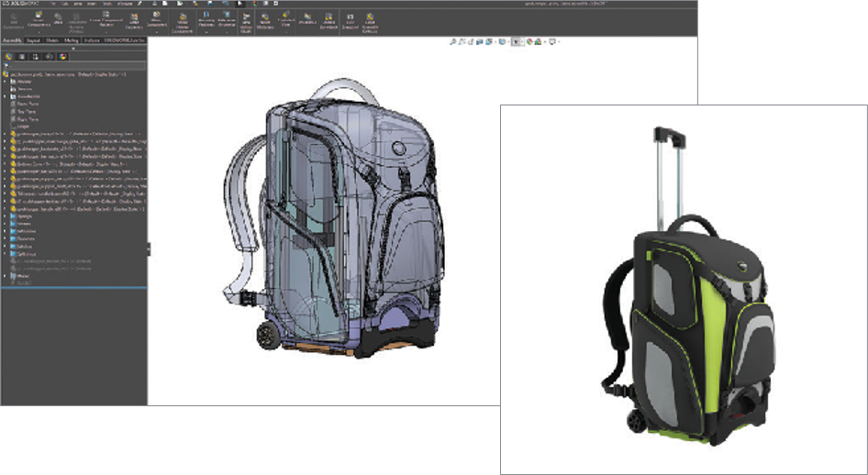Open dropdown under Assembly Features
Viewport: 868px width, 475px height.
point(206,32)
